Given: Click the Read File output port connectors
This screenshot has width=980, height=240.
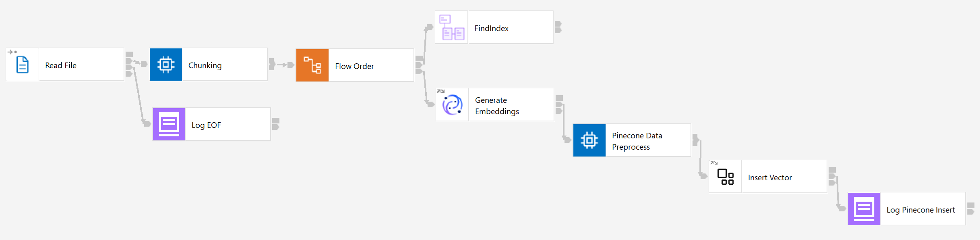Looking at the screenshot, I should tap(129, 64).
